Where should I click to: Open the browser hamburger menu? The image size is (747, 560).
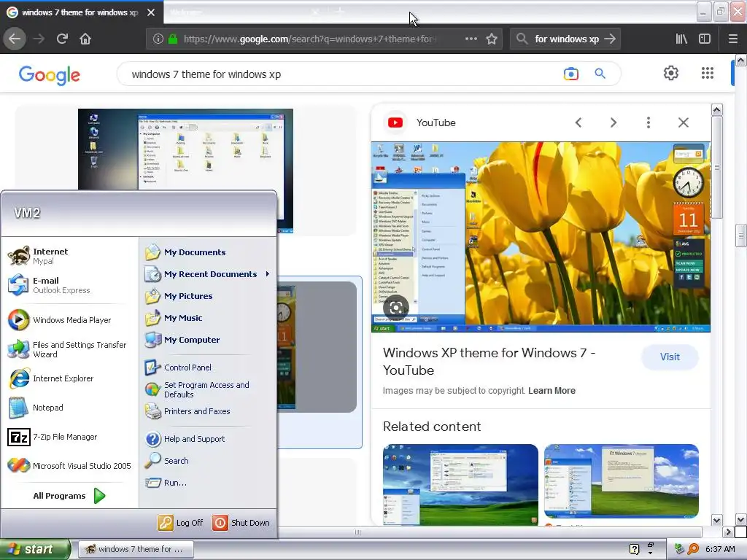click(x=732, y=39)
